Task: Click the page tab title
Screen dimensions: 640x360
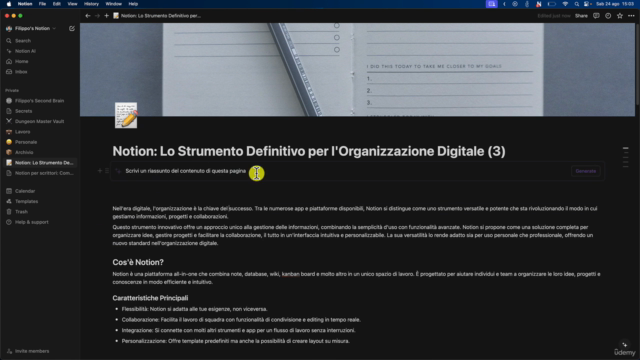Action: [x=157, y=16]
